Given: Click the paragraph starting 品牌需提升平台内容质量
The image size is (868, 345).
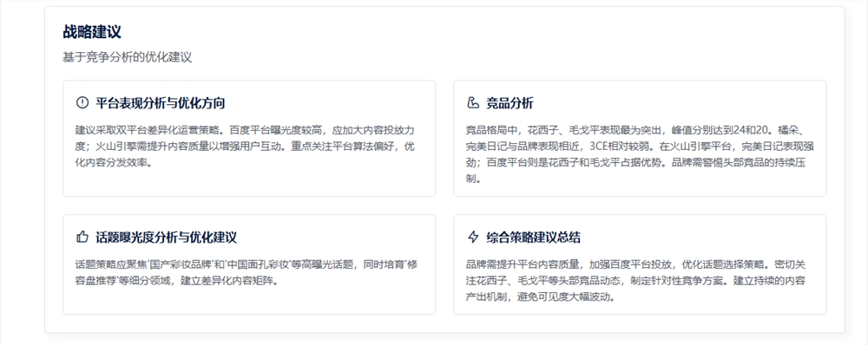Looking at the screenshot, I should tap(636, 280).
